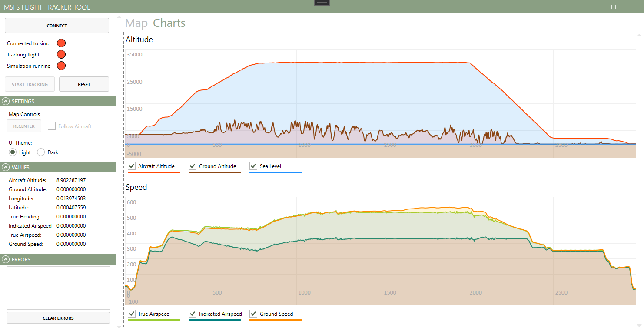Maximize the Flight Tracker window
644x331 pixels.
point(614,7)
